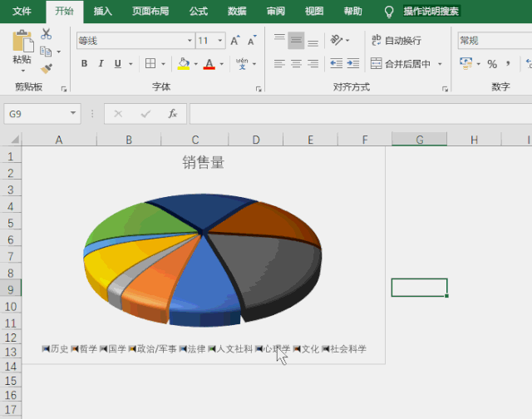Open clipboard pane dialog launcher

tap(64, 89)
